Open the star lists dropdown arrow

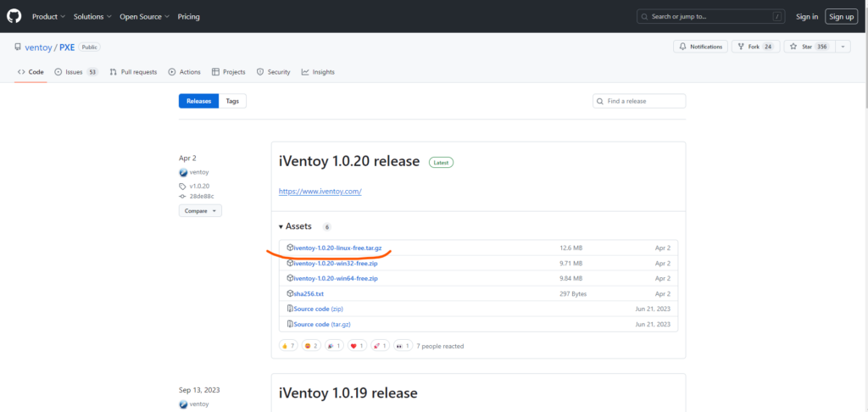[843, 47]
